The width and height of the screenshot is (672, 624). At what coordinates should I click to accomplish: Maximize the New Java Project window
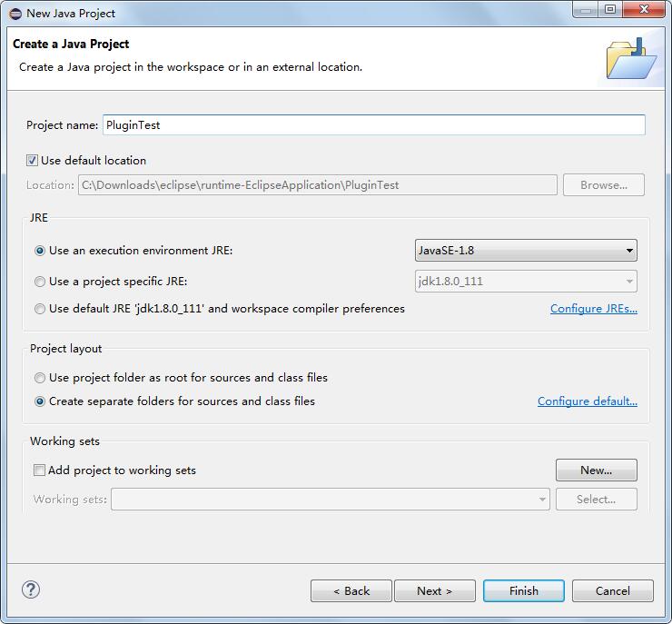610,9
